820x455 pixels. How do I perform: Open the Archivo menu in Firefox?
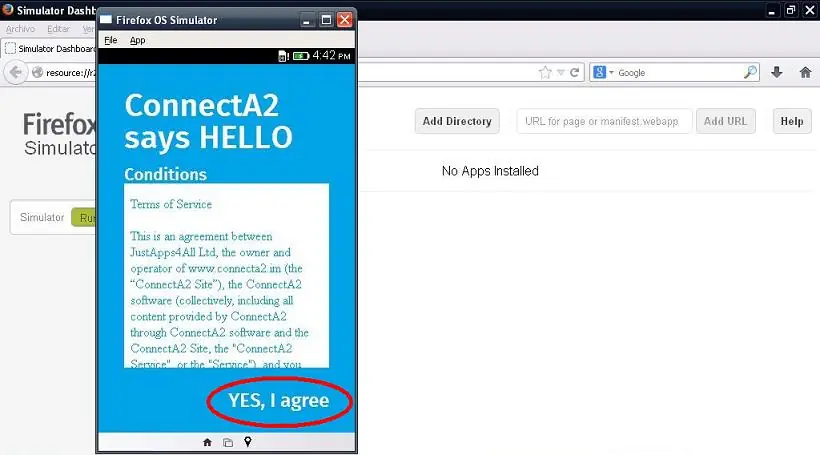click(20, 29)
